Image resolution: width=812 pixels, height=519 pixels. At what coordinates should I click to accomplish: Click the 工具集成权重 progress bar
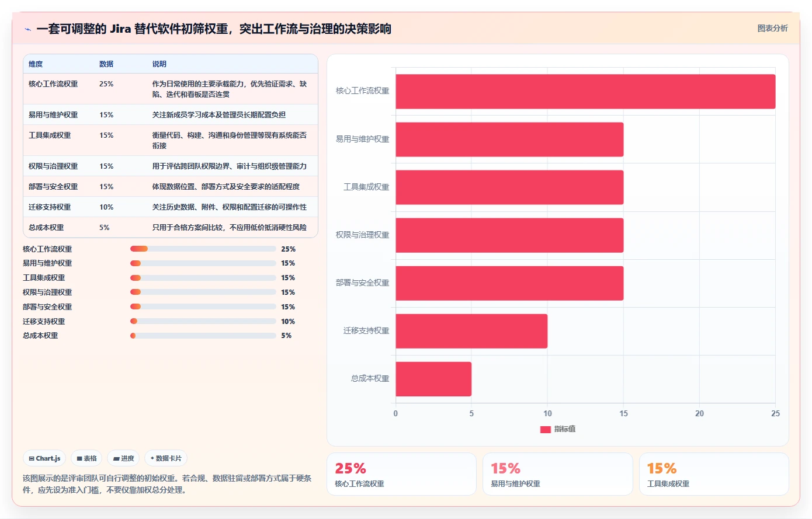203,278
